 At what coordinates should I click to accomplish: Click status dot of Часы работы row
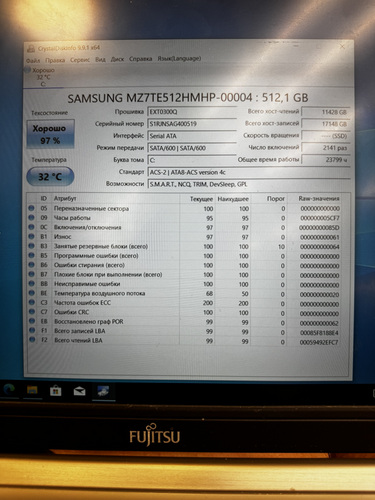pyautogui.click(x=31, y=217)
